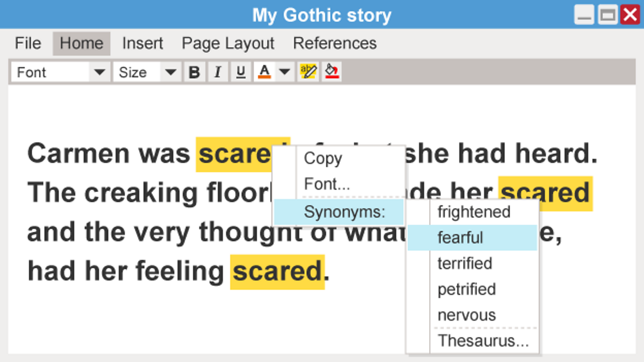Apply italic formatting
644x362 pixels.
coord(217,72)
